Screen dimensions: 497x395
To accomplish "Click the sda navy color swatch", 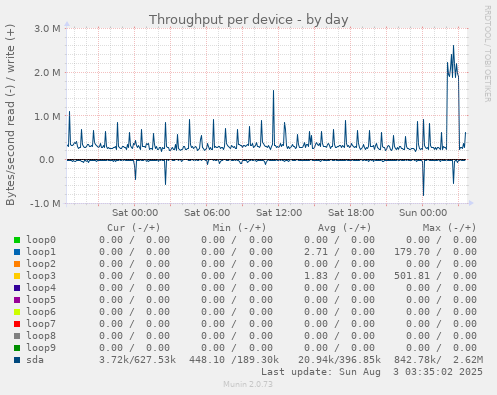I will point(17,360).
